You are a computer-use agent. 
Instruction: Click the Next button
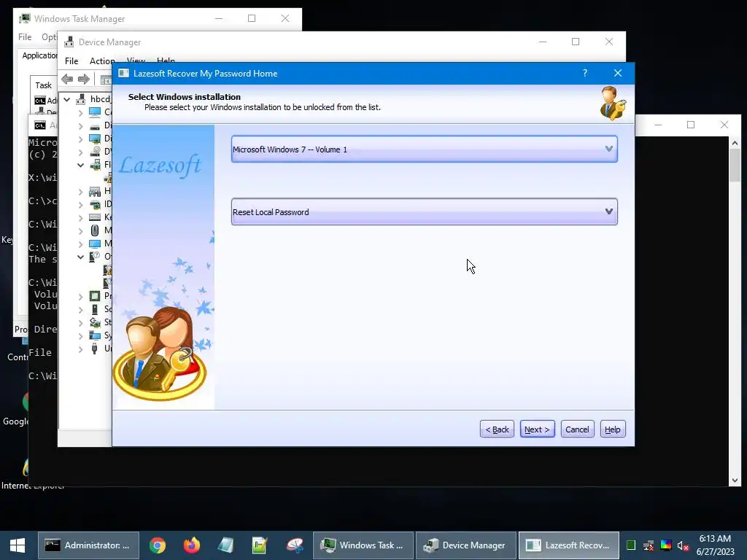tap(537, 429)
